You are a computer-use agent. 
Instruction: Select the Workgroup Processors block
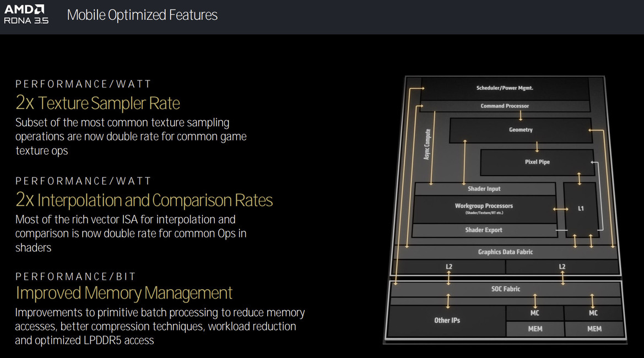pos(484,209)
